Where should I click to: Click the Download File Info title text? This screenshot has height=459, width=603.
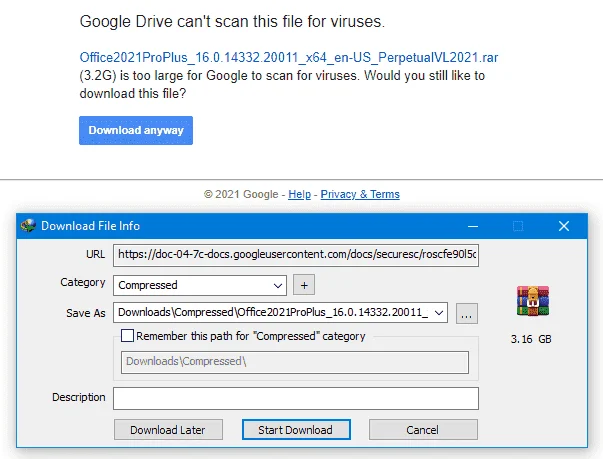(x=90, y=226)
